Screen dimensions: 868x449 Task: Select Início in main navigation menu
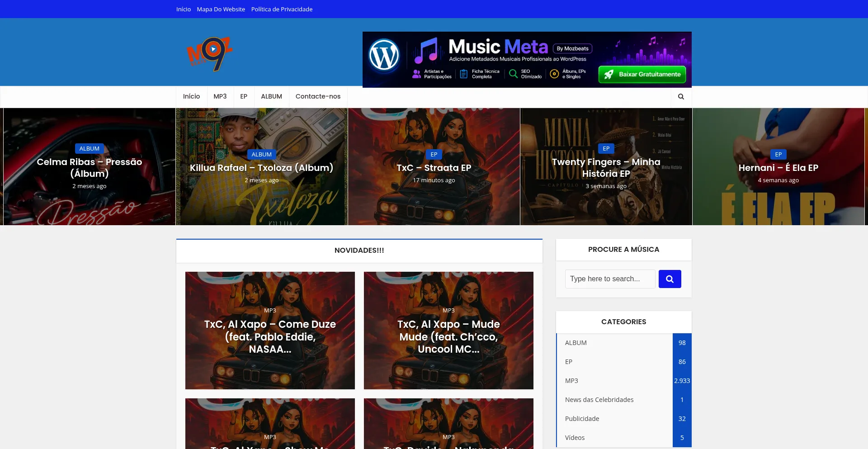[x=191, y=96]
